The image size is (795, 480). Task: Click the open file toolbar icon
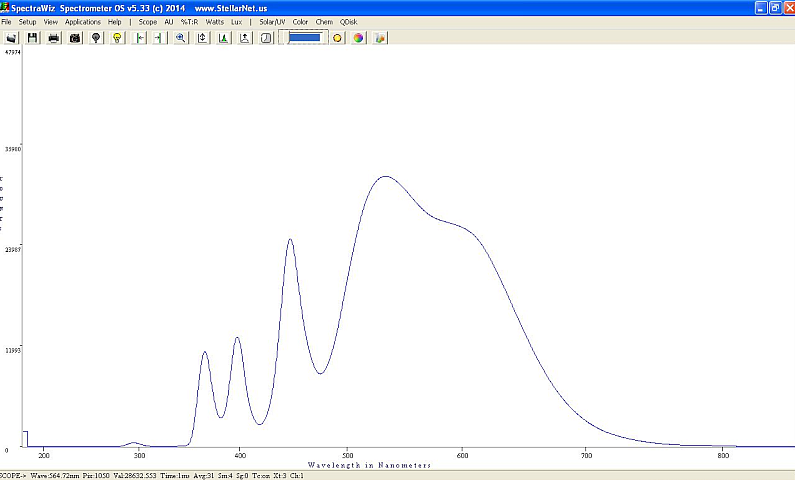point(11,38)
